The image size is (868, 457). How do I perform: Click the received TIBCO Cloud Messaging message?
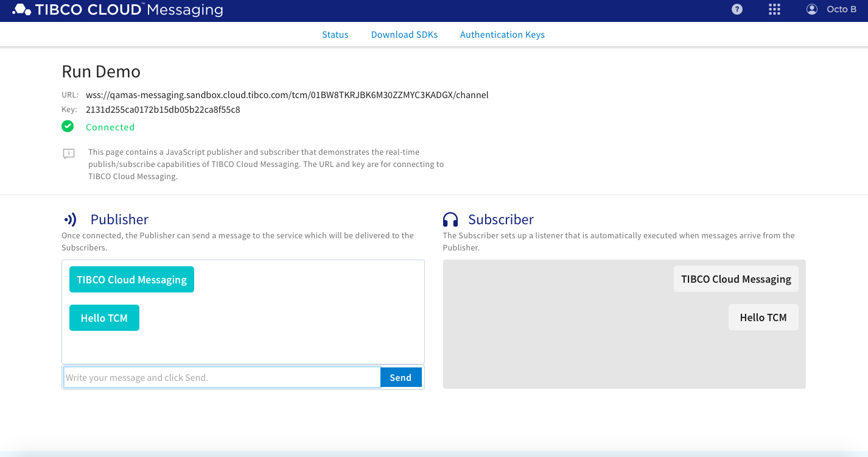point(736,279)
